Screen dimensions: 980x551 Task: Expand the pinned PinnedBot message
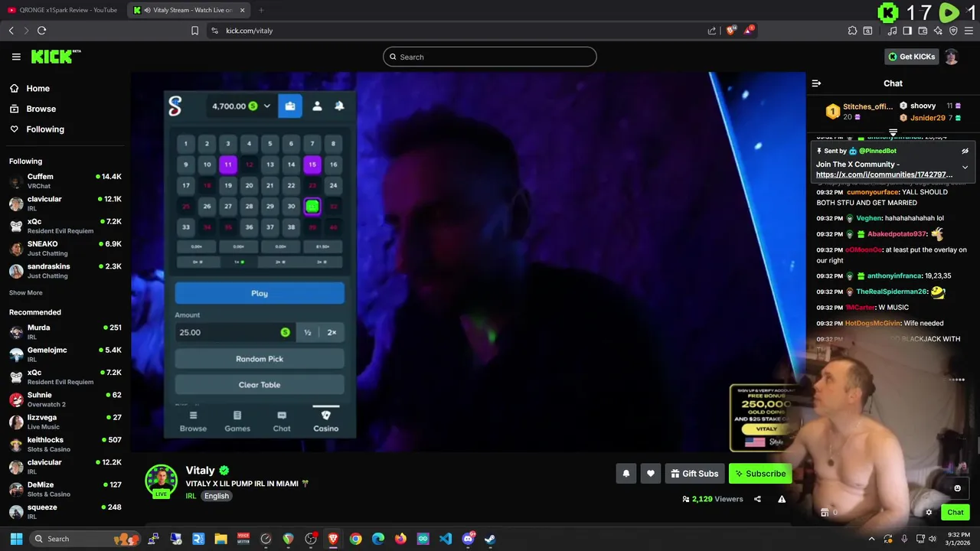point(965,167)
